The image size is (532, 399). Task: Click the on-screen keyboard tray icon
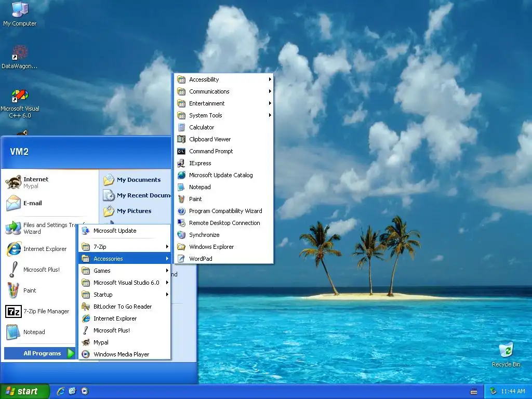pos(474,392)
